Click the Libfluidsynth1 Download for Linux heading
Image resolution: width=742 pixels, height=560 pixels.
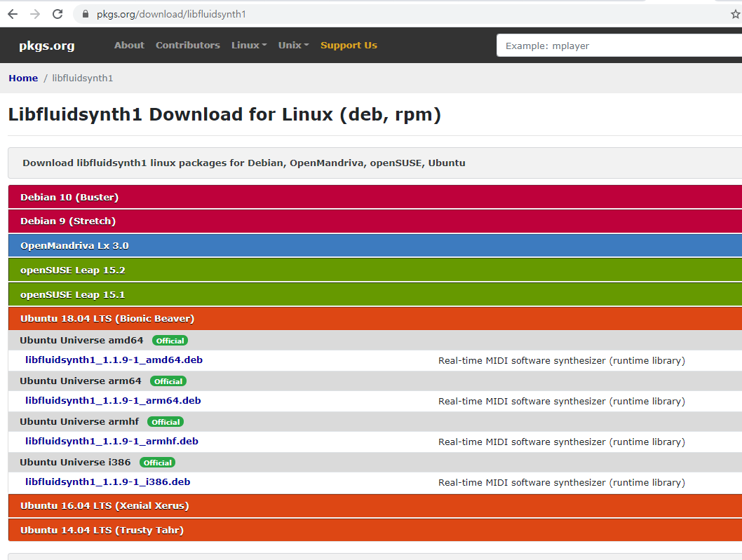click(225, 114)
